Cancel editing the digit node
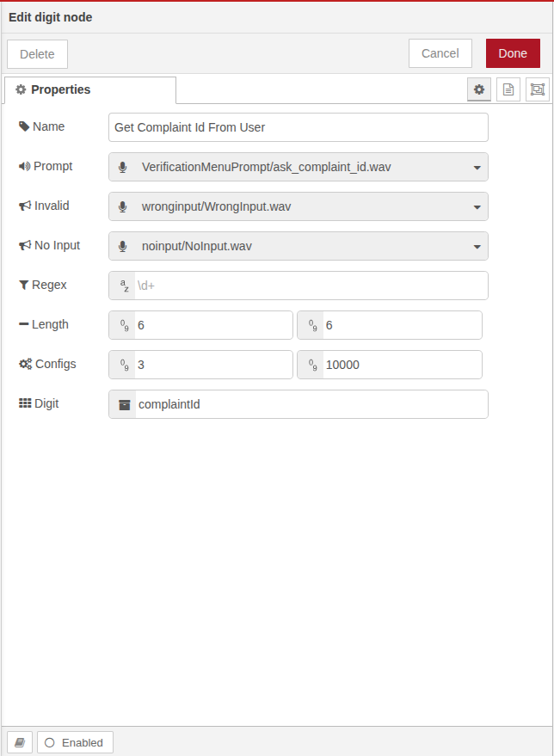The width and height of the screenshot is (554, 756). click(x=440, y=53)
